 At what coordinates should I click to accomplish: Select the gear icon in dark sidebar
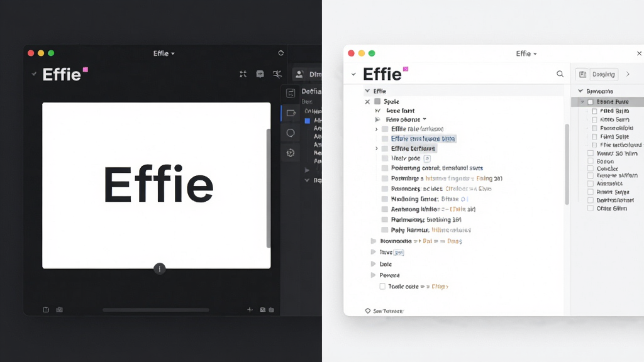tap(291, 153)
